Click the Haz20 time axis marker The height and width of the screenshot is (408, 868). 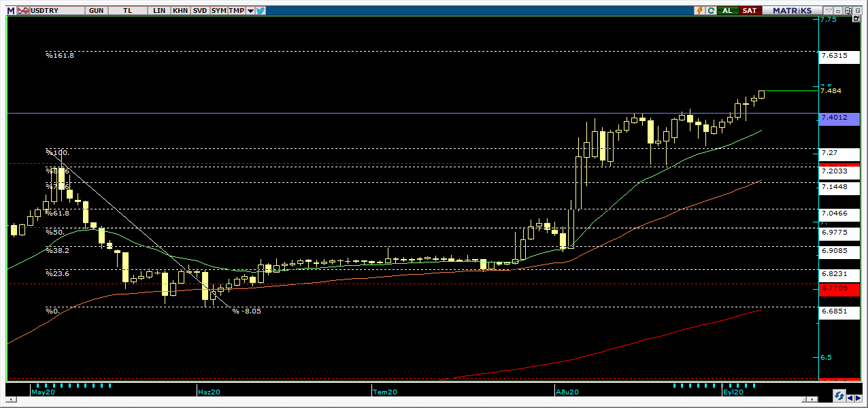coord(209,392)
